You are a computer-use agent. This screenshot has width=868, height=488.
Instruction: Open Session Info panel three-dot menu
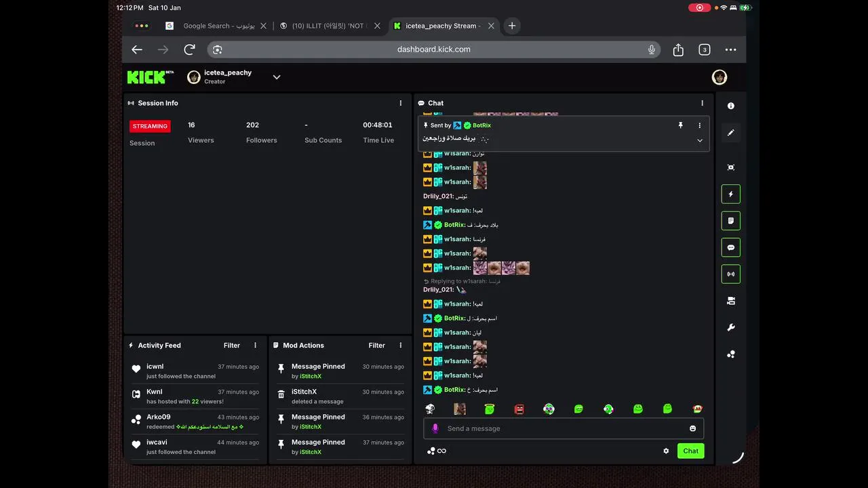[x=401, y=103]
